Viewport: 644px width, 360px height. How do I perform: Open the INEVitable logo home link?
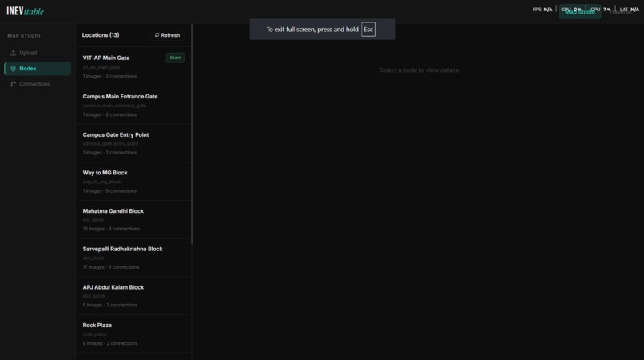click(x=25, y=11)
